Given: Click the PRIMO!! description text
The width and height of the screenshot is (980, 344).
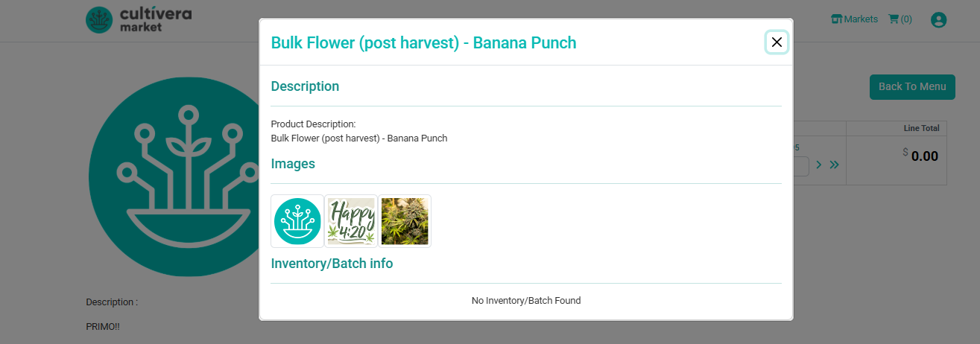Looking at the screenshot, I should point(103,327).
